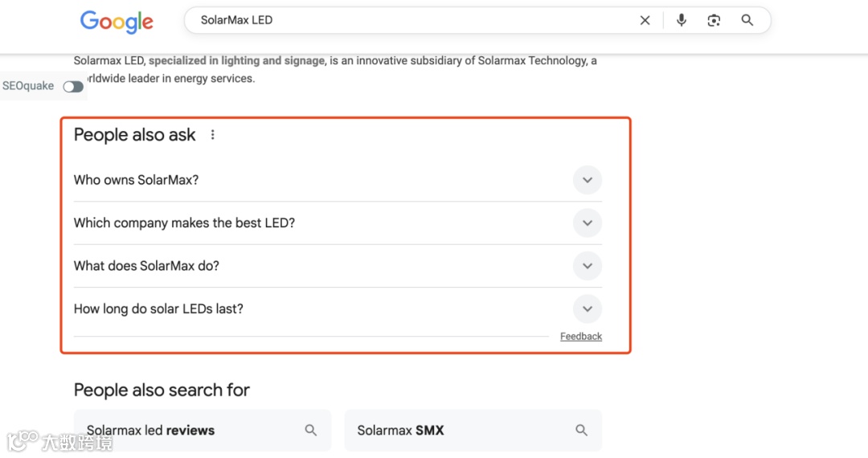Select the Solarmax led reviews suggestion
Viewport: 868px width, 458px height.
point(151,431)
